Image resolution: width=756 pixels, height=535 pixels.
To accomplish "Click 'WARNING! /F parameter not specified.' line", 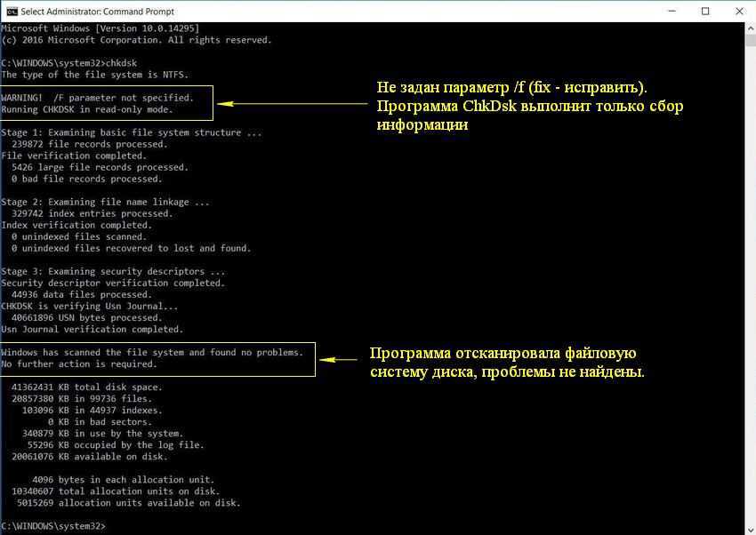I will (98, 98).
